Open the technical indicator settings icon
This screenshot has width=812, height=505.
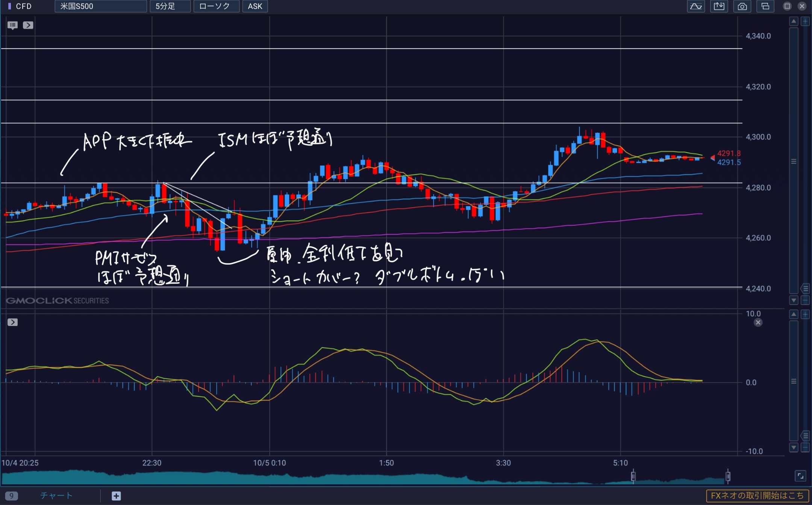695,6
